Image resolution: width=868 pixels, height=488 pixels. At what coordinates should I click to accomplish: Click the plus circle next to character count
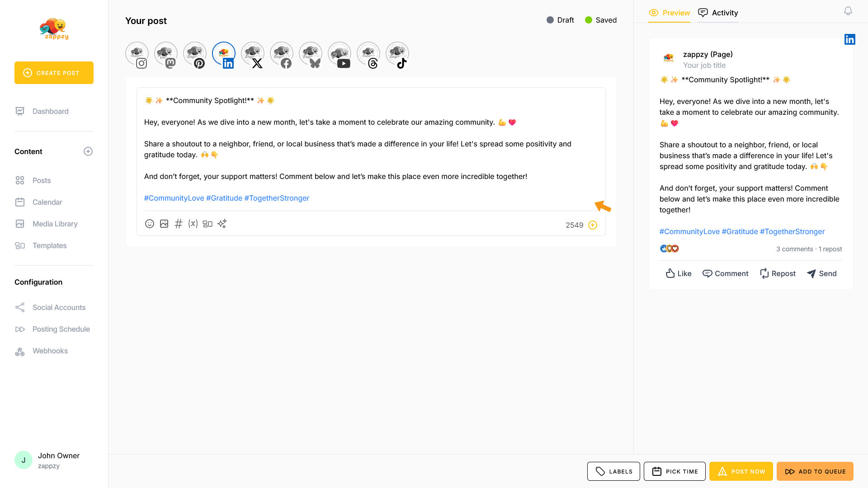pyautogui.click(x=593, y=225)
